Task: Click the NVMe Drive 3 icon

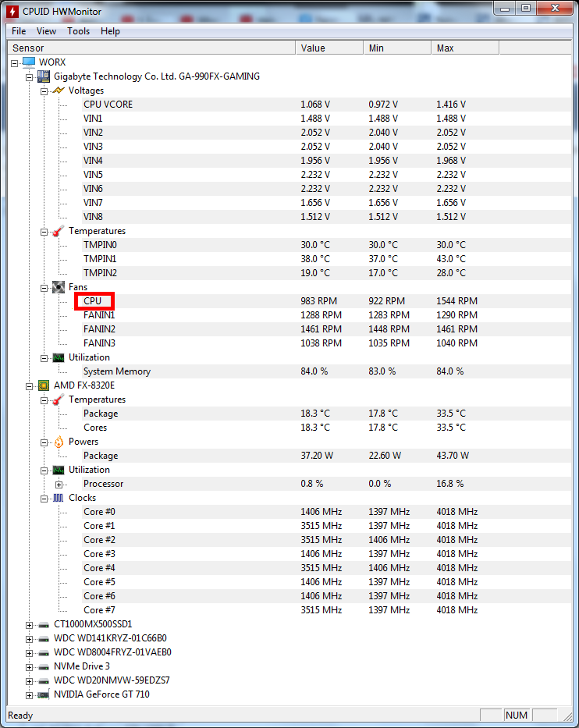Action: pyautogui.click(x=44, y=666)
